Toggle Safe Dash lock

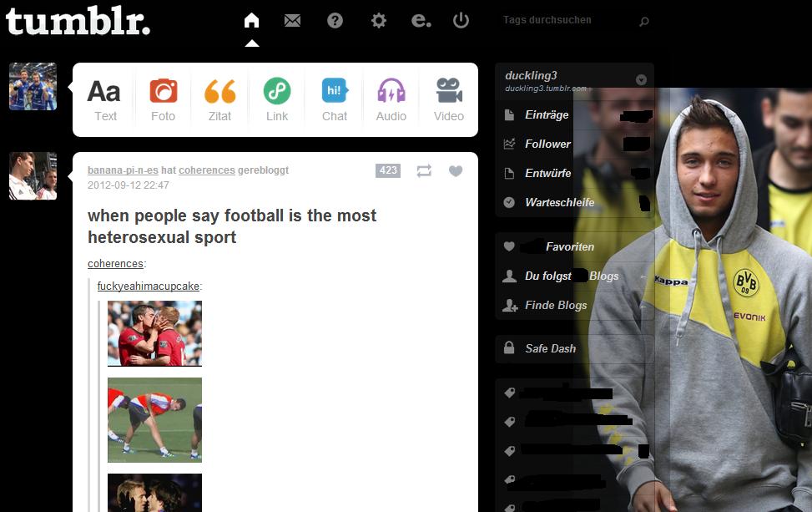(x=575, y=348)
